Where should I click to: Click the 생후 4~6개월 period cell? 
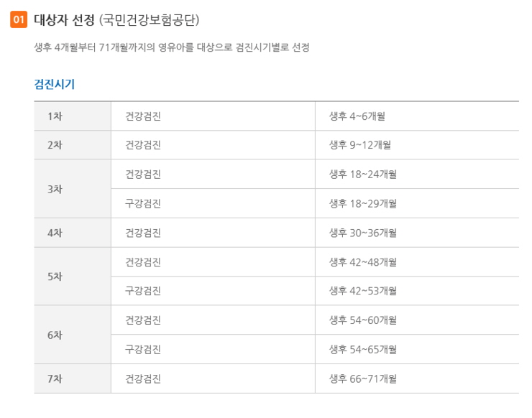click(357, 116)
